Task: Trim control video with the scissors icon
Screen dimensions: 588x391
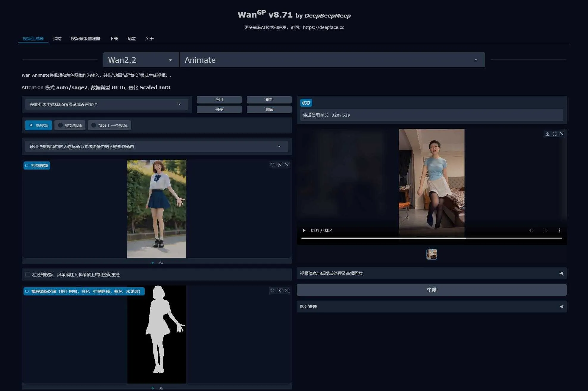Action: 279,165
